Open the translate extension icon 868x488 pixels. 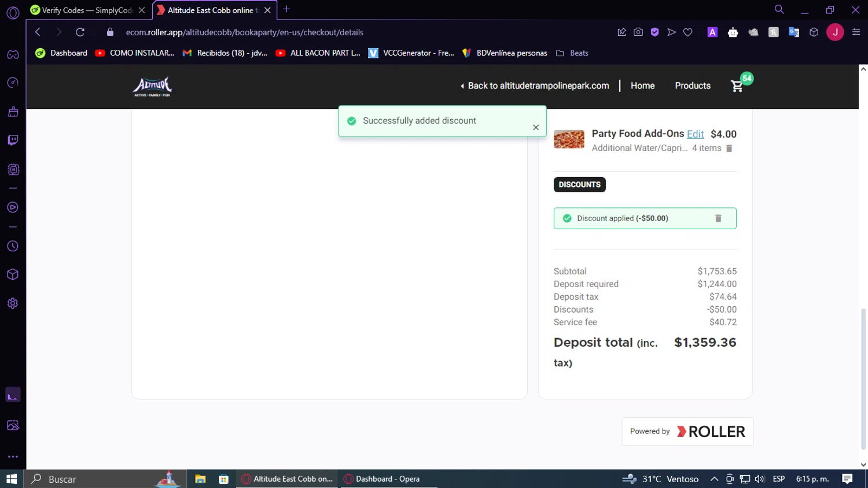pos(794,32)
